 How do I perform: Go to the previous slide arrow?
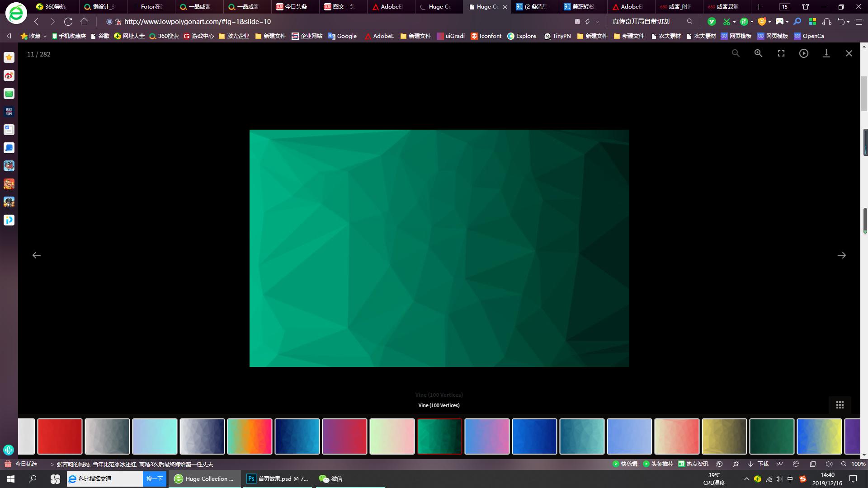[x=37, y=255]
